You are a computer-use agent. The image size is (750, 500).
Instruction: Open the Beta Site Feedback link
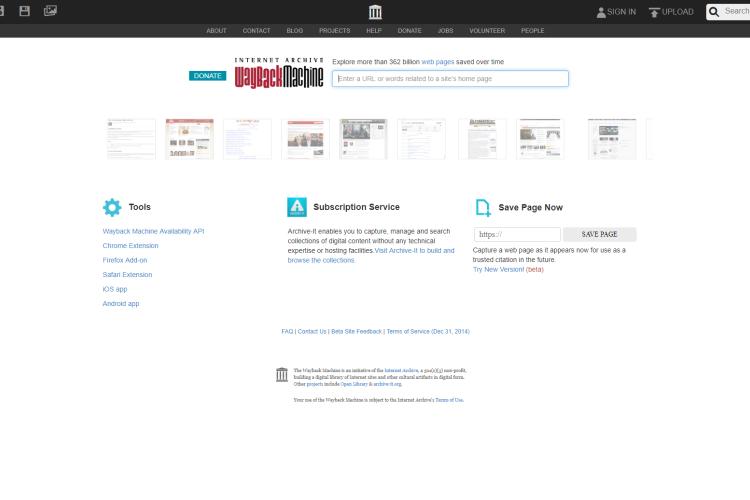point(356,331)
